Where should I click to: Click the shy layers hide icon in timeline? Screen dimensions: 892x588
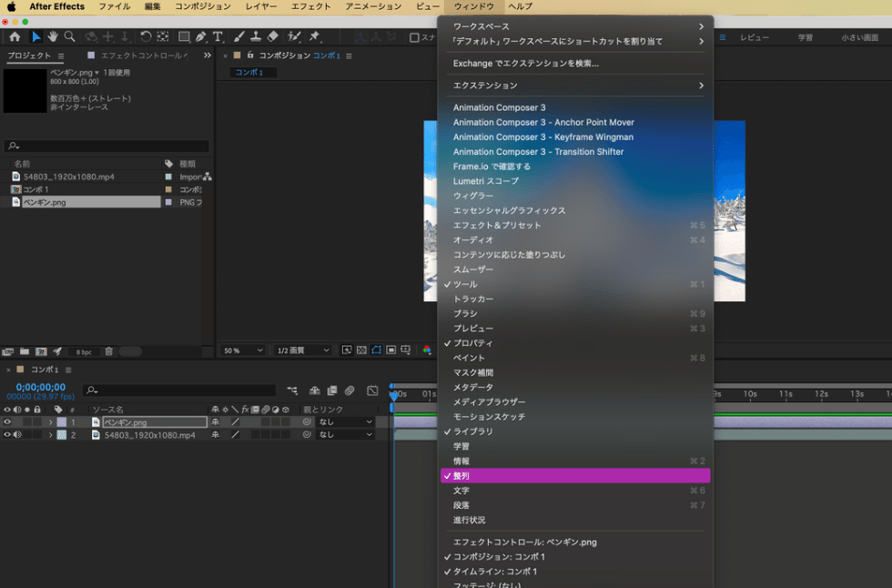[x=314, y=390]
